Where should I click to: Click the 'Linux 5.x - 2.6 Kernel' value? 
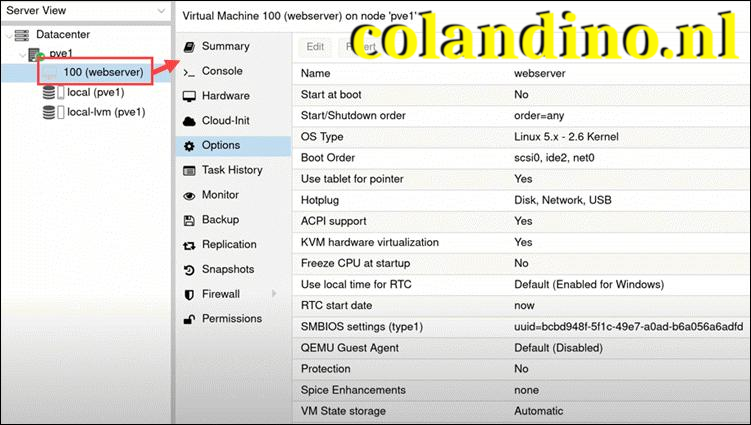coord(566,137)
